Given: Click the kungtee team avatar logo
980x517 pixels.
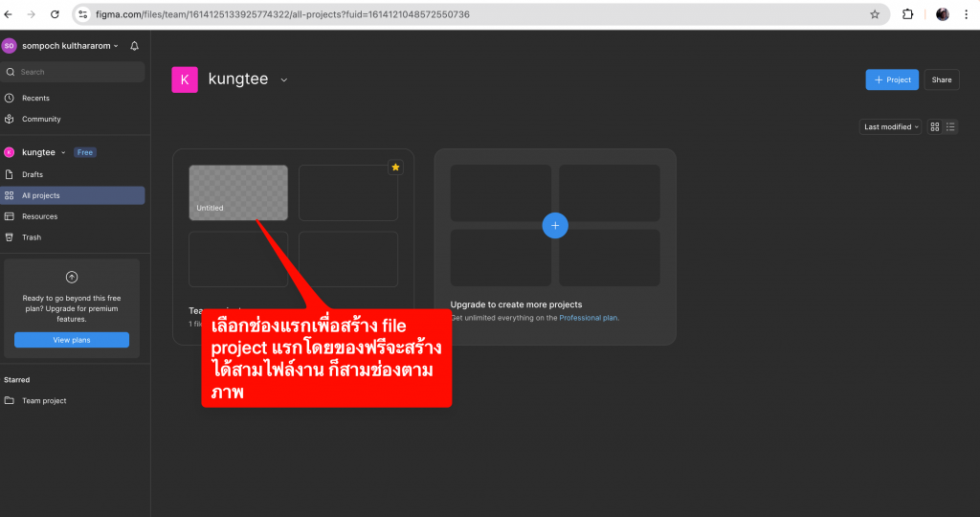Looking at the screenshot, I should pyautogui.click(x=185, y=80).
